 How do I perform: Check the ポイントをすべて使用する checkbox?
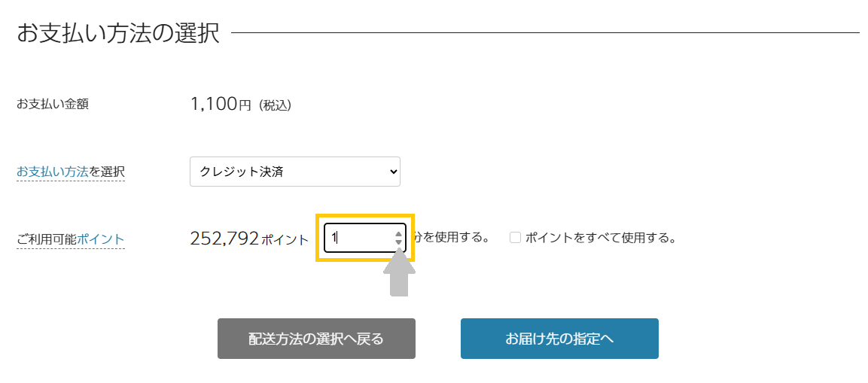[x=515, y=238]
